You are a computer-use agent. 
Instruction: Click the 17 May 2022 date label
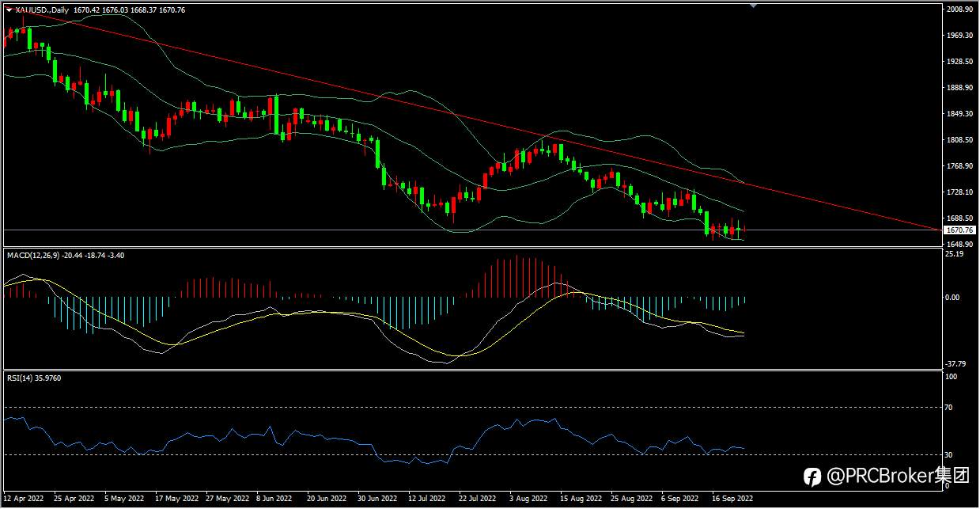pyautogui.click(x=176, y=500)
